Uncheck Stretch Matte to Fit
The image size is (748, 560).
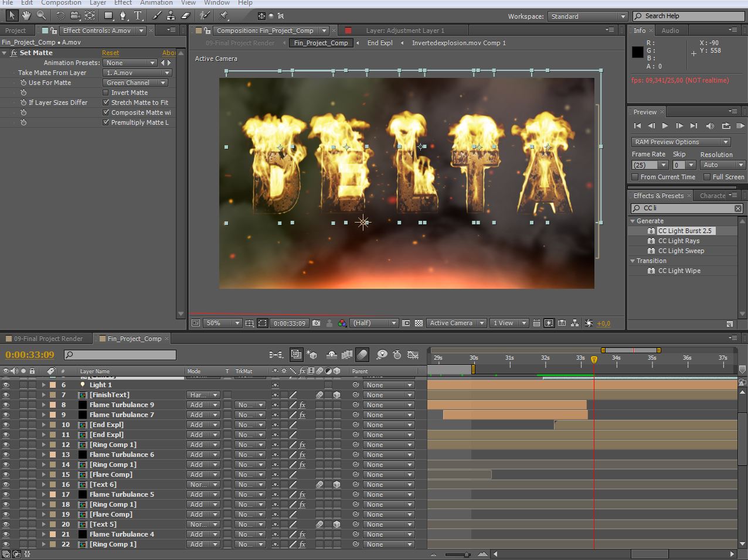coord(106,103)
